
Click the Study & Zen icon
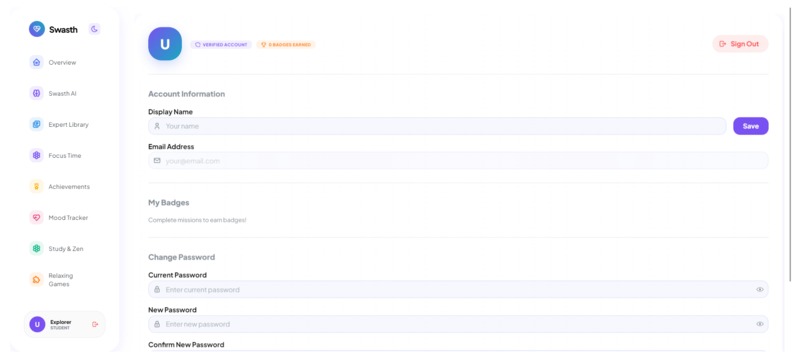pyautogui.click(x=36, y=248)
